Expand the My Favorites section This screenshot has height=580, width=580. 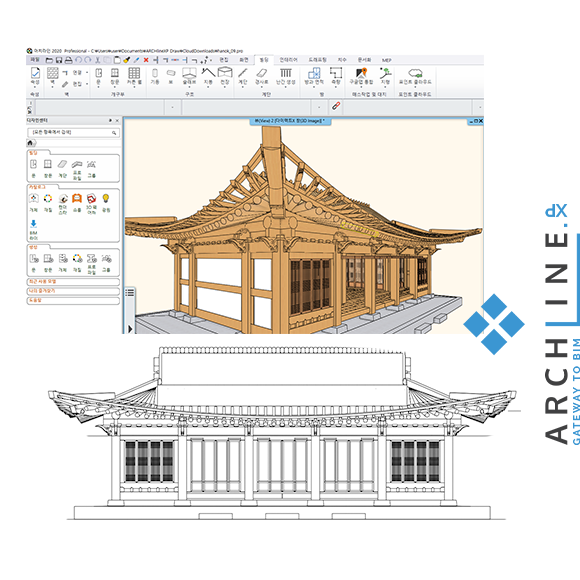[73, 291]
